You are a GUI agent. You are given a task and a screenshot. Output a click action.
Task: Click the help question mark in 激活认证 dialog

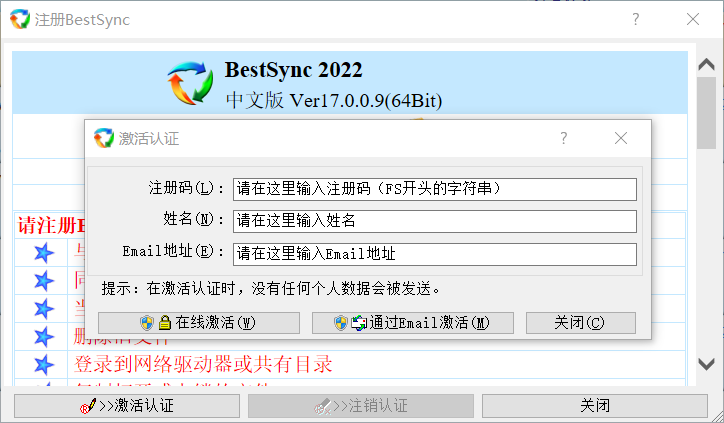point(564,138)
